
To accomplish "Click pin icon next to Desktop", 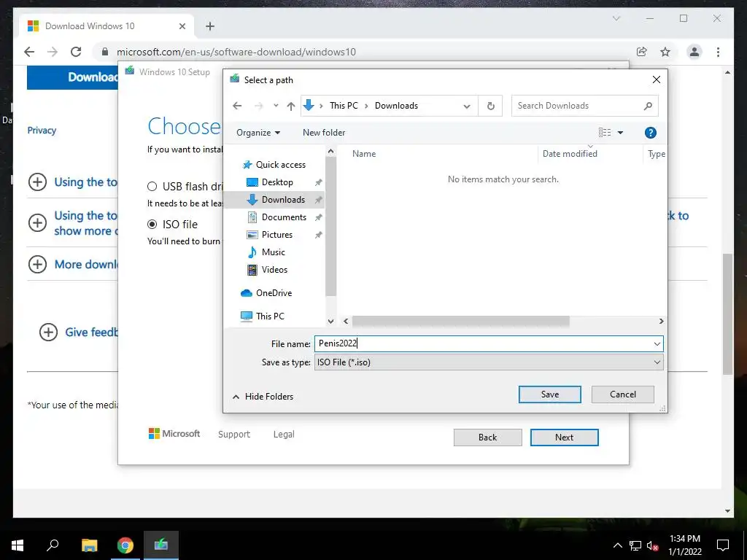I will 318,182.
